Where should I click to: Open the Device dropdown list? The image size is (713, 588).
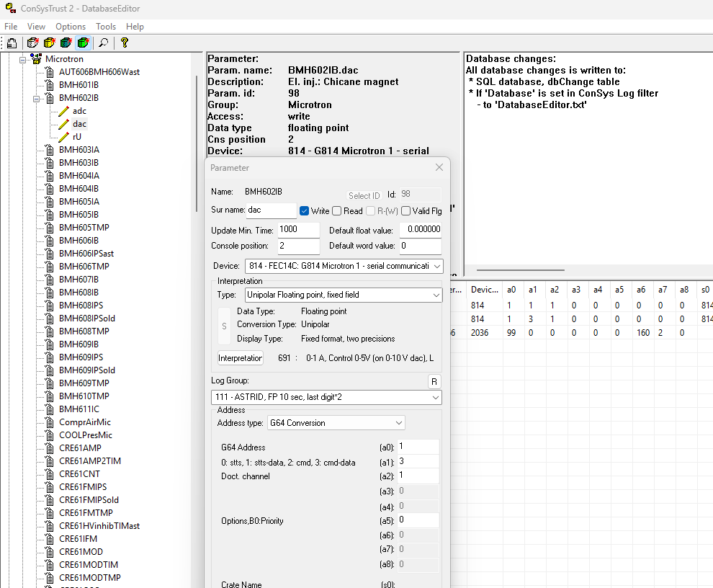[x=436, y=266]
